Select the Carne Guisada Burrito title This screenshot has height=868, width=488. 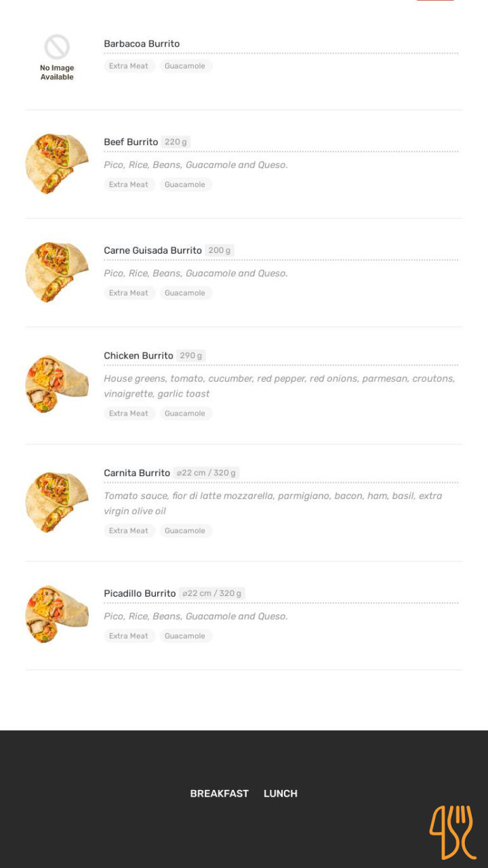[152, 251]
